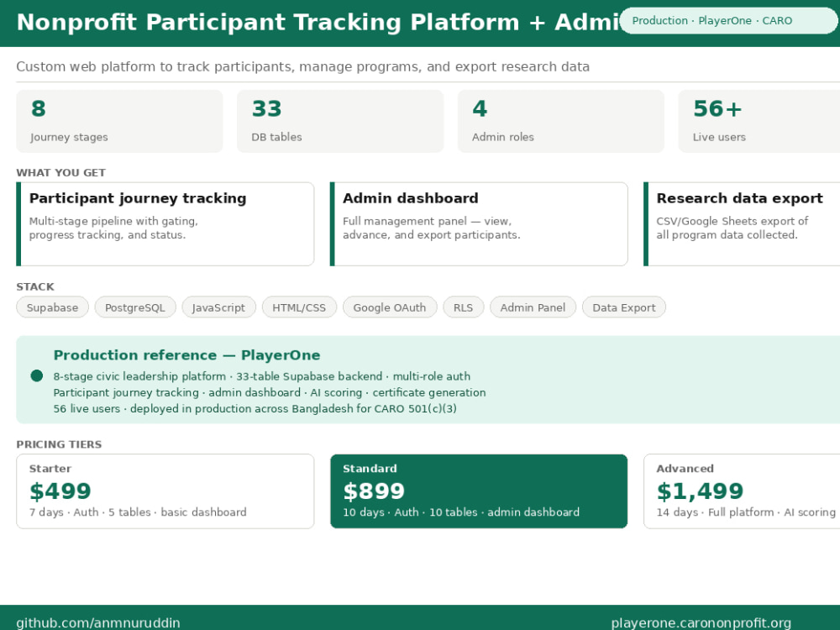Click the green dot beside Production reference
840x630 pixels.
coord(36,375)
